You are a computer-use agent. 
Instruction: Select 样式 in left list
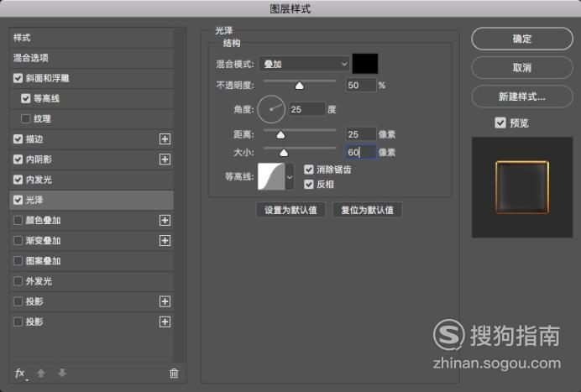pos(92,38)
